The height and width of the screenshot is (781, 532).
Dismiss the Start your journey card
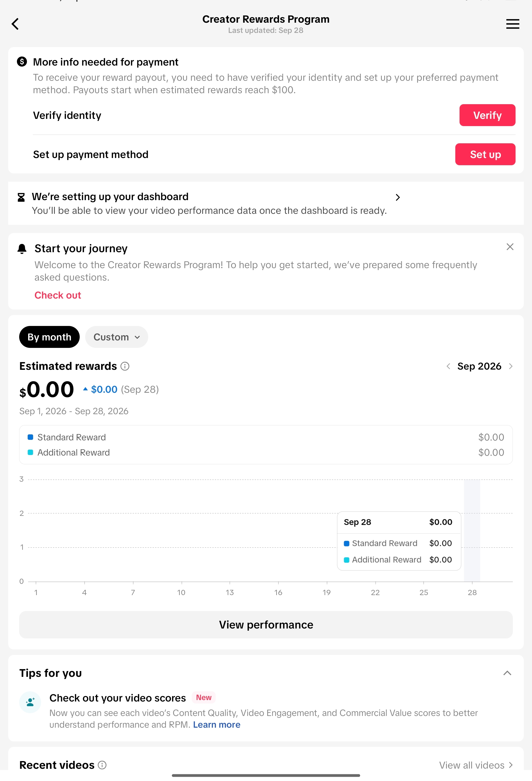(x=510, y=247)
